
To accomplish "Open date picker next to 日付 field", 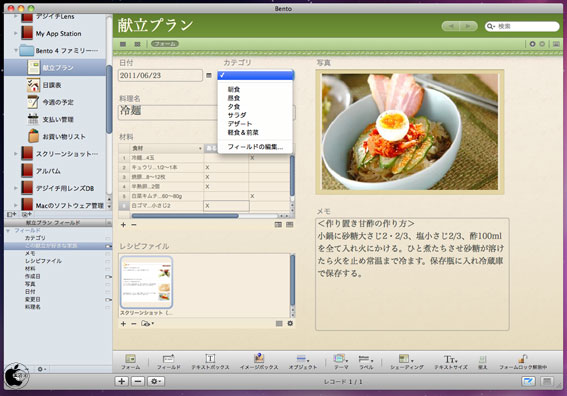I will click(209, 75).
